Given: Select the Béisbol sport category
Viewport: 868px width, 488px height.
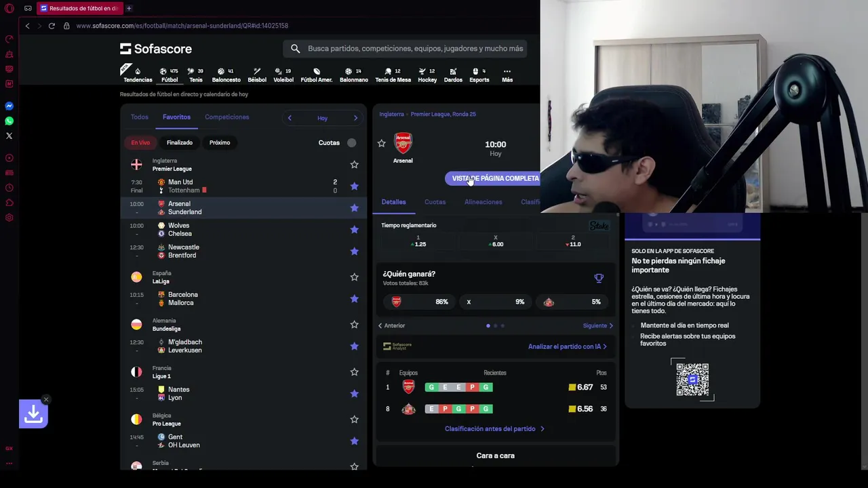Looking at the screenshot, I should pos(257,75).
